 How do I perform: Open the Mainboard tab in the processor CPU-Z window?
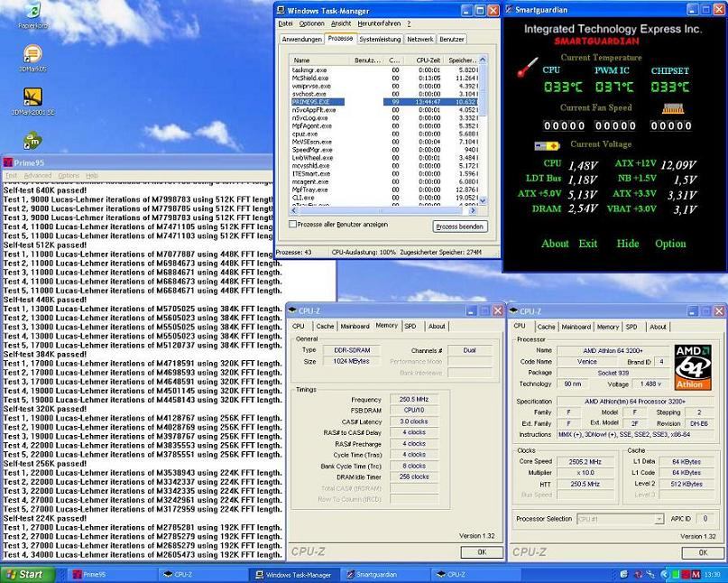[576, 327]
